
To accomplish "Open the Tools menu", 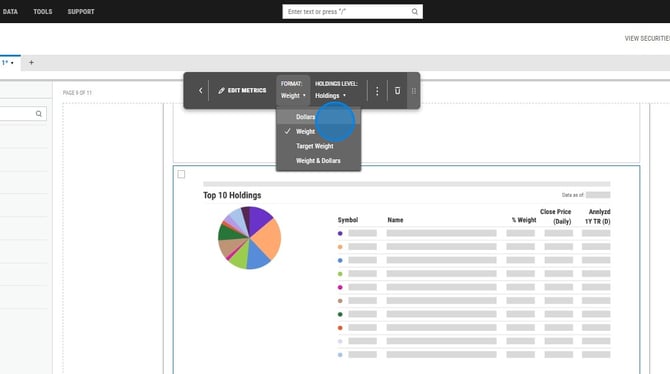I will 43,12.
